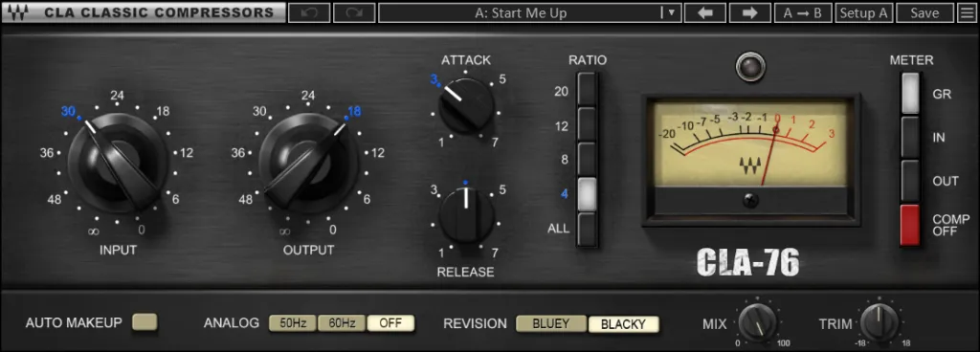Set the meter to GR mode
Image resolution: width=980 pixels, height=352 pixels.
910,94
